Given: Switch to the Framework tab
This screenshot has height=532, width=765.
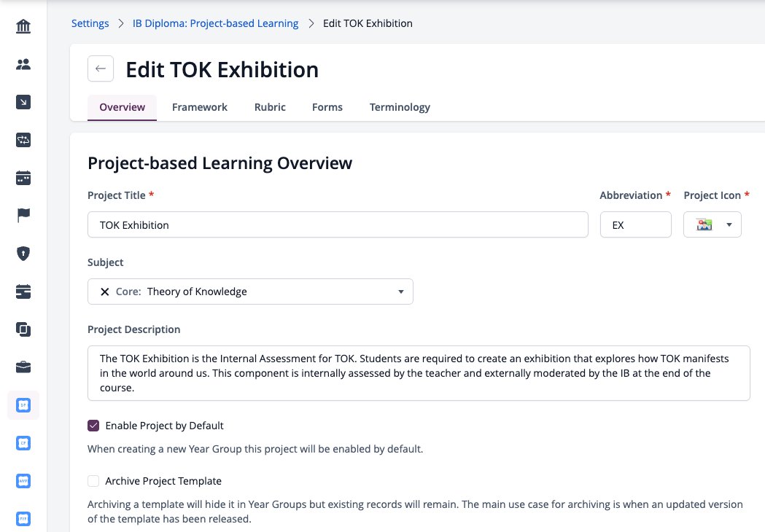Looking at the screenshot, I should 200,107.
